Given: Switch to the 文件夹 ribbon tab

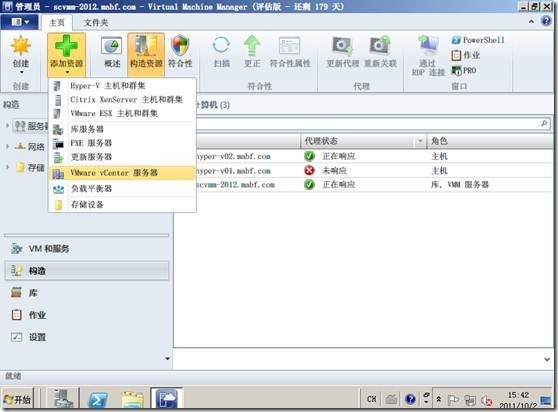Looking at the screenshot, I should (x=96, y=23).
